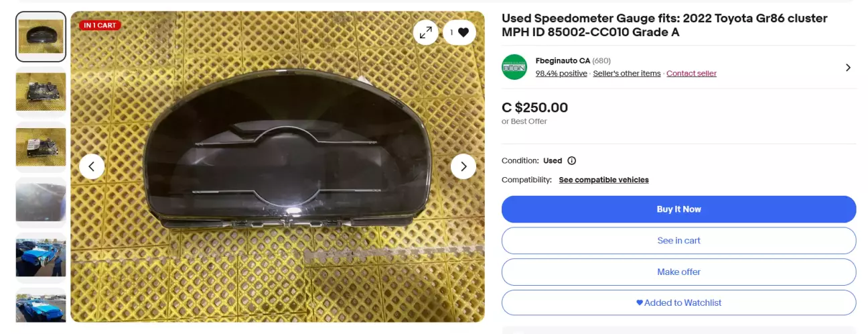Open the Seller's other items link
This screenshot has width=868, height=334.
pos(627,74)
